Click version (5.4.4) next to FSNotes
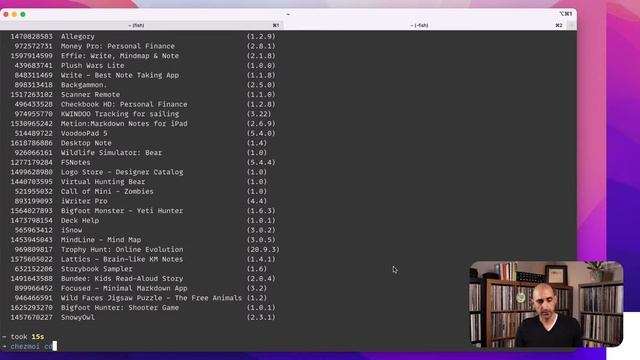The image size is (640, 360). [x=261, y=162]
